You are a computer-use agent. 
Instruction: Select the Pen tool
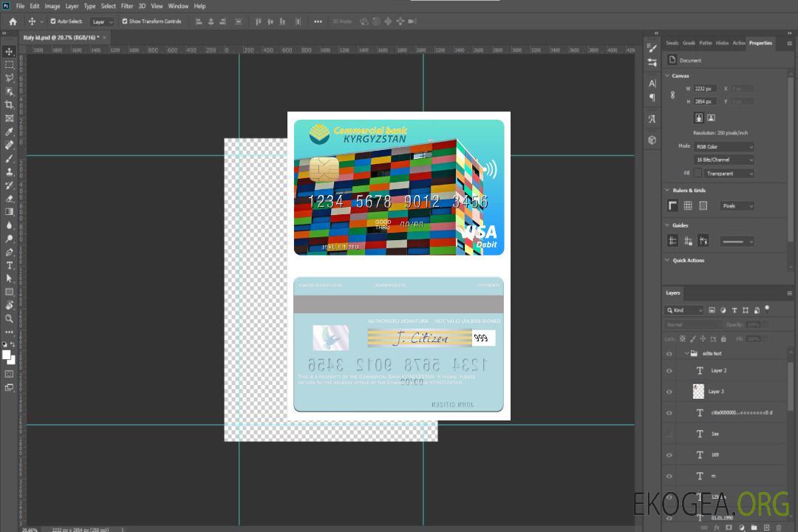coord(9,252)
